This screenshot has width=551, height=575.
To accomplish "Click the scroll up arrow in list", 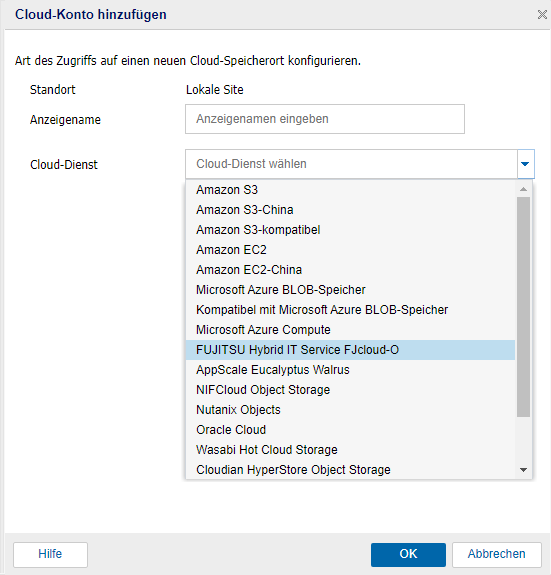I will click(524, 189).
